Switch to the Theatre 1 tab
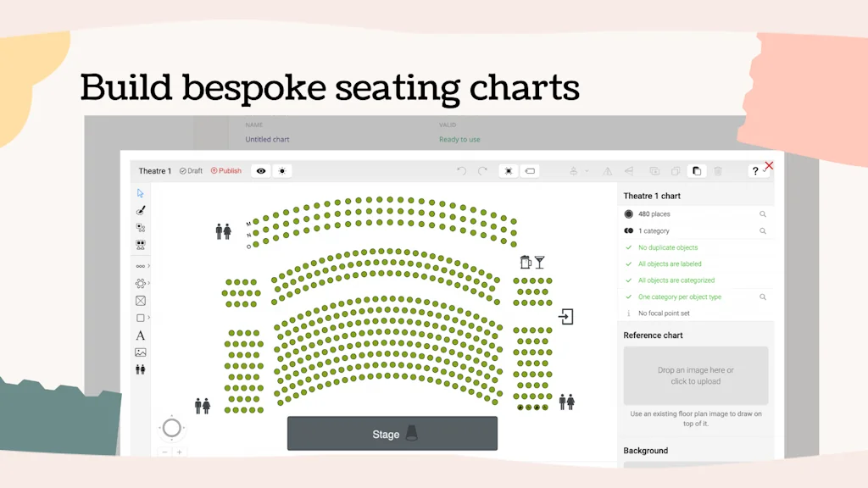Screen dimensions: 868x488 (x=155, y=170)
